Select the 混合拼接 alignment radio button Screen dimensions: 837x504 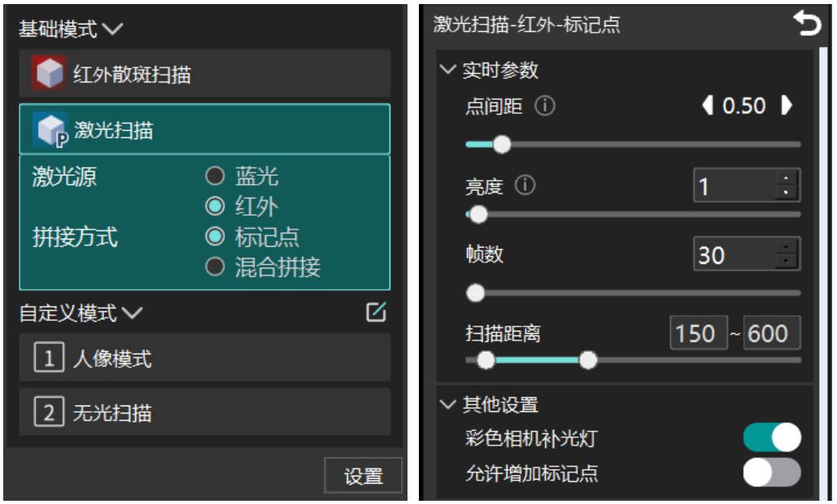tap(215, 267)
